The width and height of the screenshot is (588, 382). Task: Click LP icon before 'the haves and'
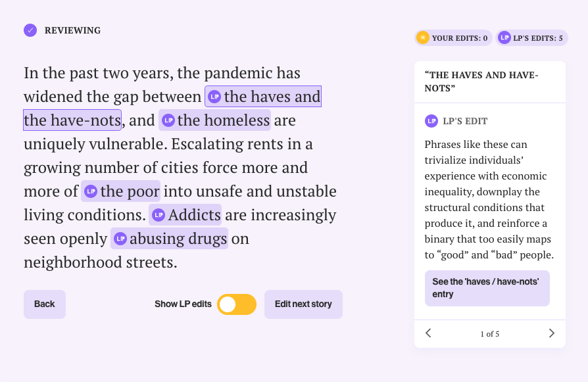[x=214, y=97]
